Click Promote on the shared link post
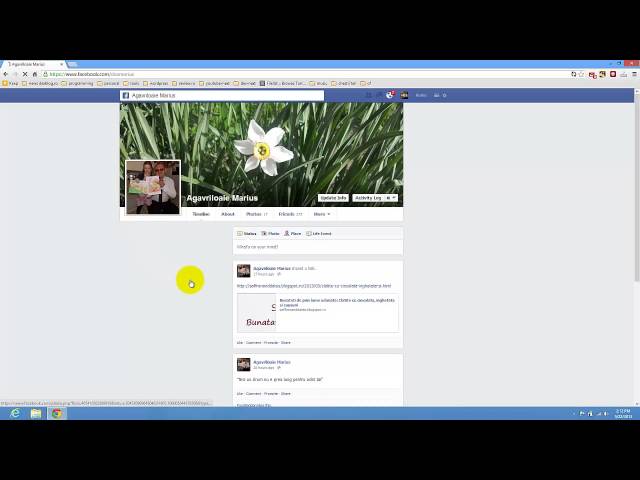 [271, 342]
